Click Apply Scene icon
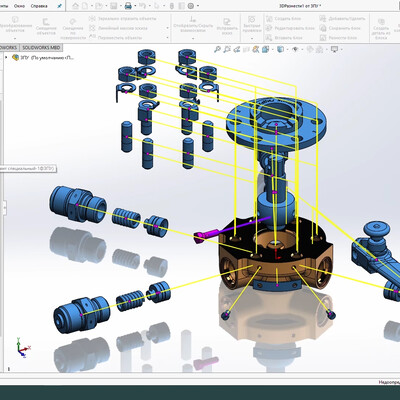400x400 pixels. (319, 50)
